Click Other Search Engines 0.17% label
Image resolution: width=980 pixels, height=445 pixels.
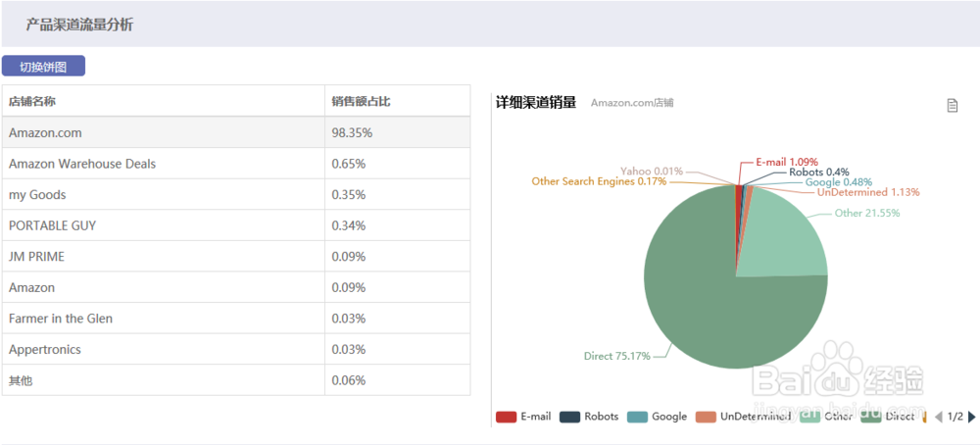point(599,181)
